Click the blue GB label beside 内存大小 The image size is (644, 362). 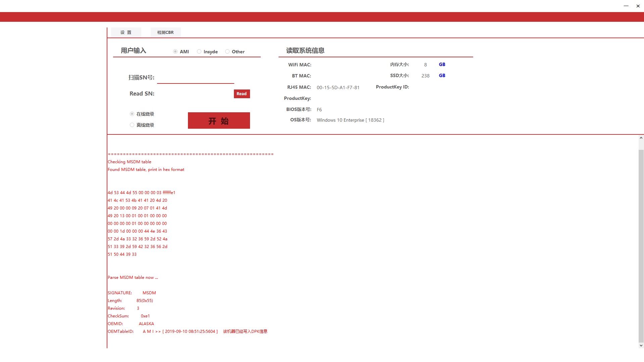[442, 64]
